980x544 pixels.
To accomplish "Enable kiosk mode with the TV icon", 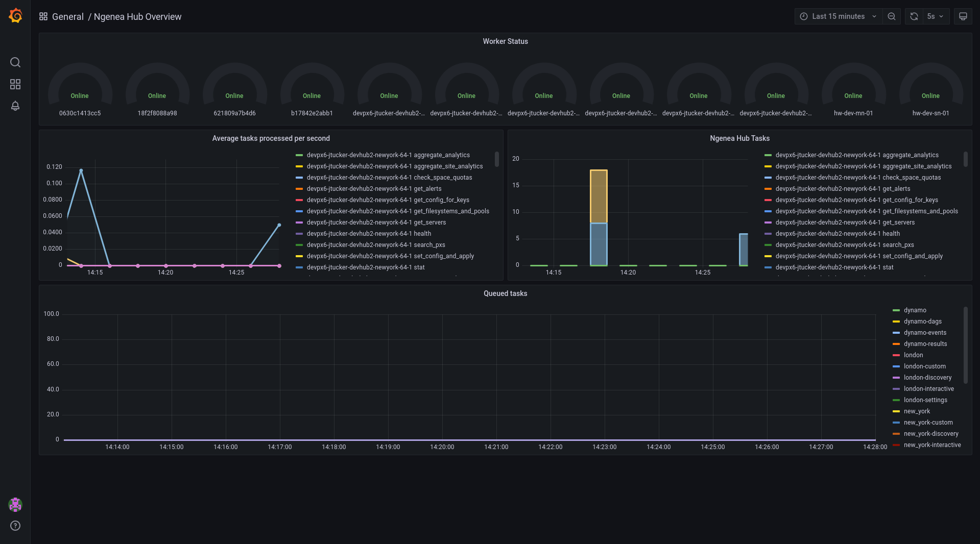I will 962,16.
